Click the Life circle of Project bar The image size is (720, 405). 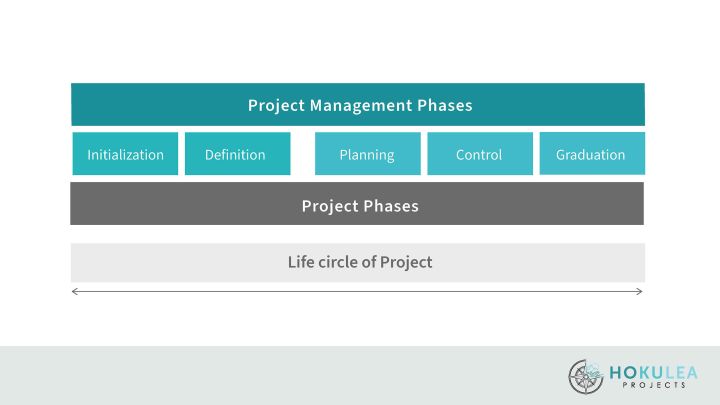[x=358, y=262]
